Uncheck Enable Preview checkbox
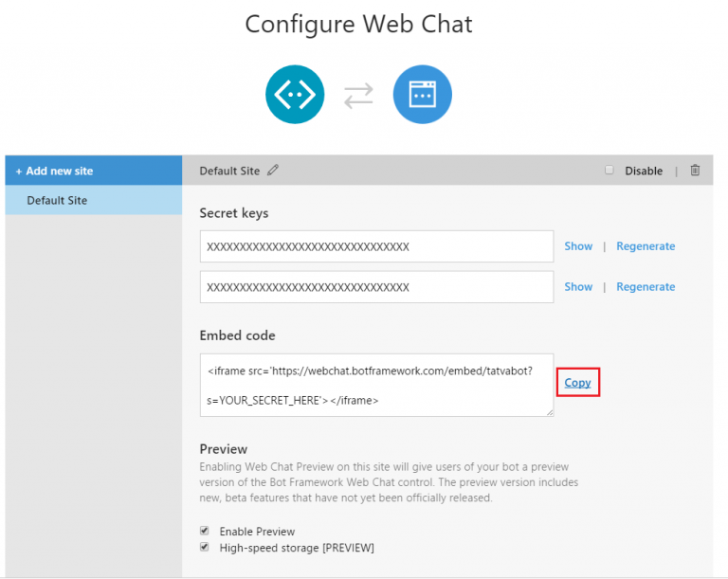 pyautogui.click(x=205, y=532)
